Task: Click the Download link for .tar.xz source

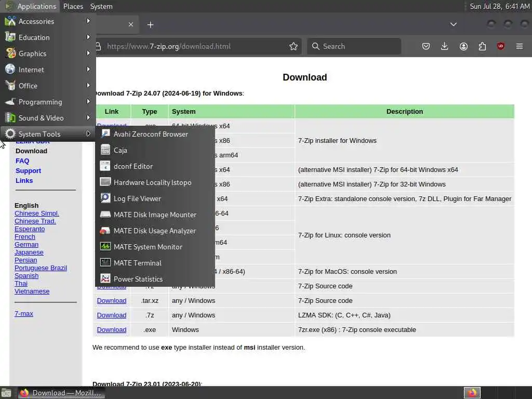Action: [112, 301]
